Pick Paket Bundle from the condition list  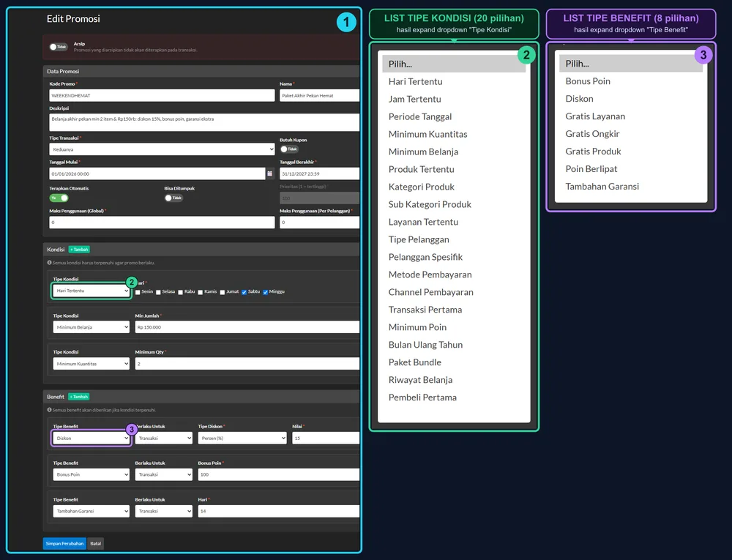(x=414, y=362)
